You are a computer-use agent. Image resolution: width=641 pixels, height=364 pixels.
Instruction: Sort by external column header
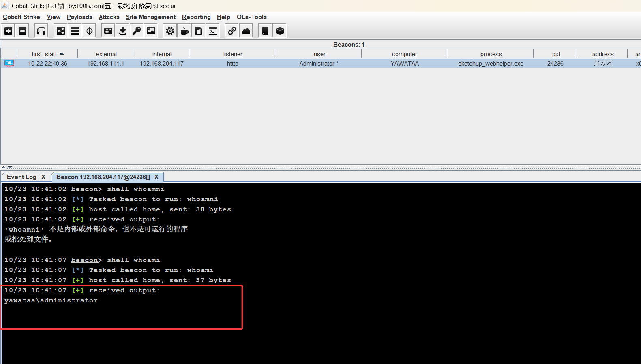[106, 54]
